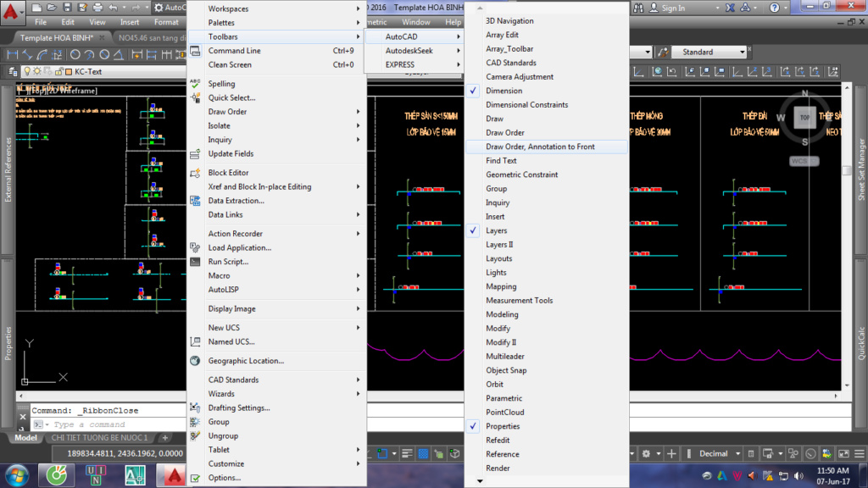Enable the Render toolbar
This screenshot has width=868, height=488.
coord(547,468)
